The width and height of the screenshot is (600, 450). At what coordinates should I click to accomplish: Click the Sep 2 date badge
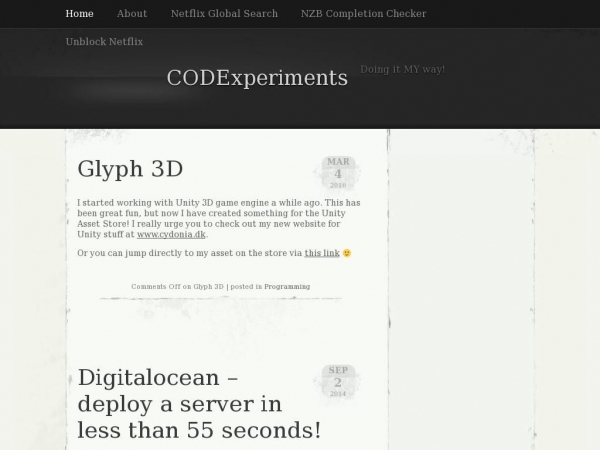[x=338, y=382]
